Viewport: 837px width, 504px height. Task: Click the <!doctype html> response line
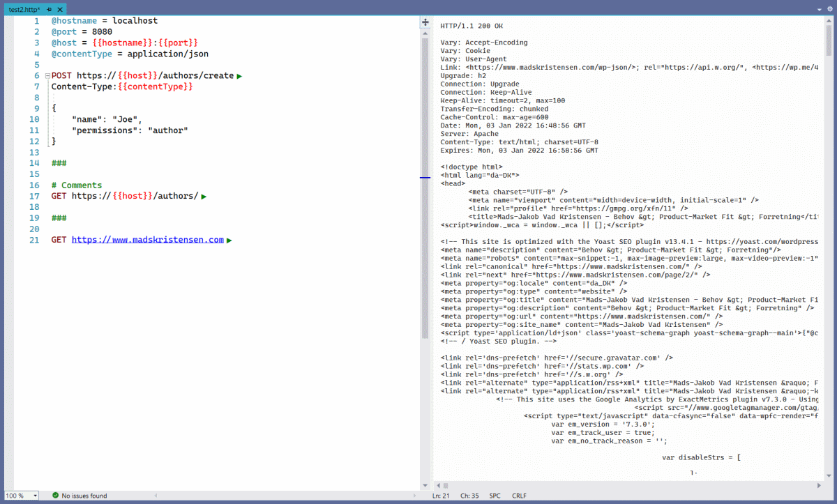472,167
